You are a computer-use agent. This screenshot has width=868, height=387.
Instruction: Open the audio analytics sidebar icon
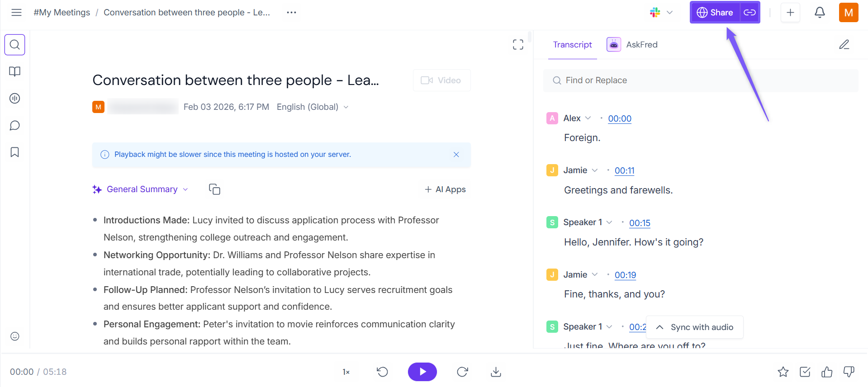(14, 98)
